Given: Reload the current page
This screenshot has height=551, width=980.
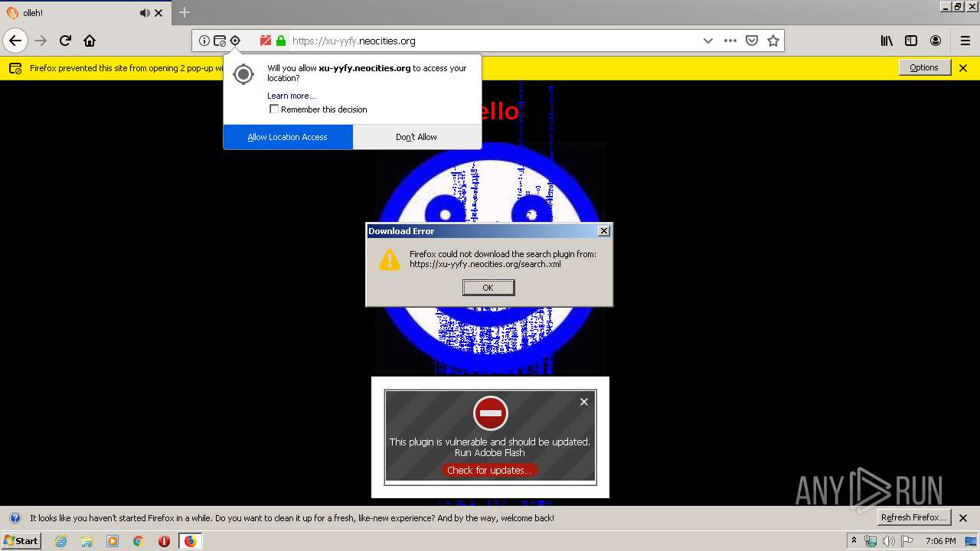Looking at the screenshot, I should tap(65, 41).
